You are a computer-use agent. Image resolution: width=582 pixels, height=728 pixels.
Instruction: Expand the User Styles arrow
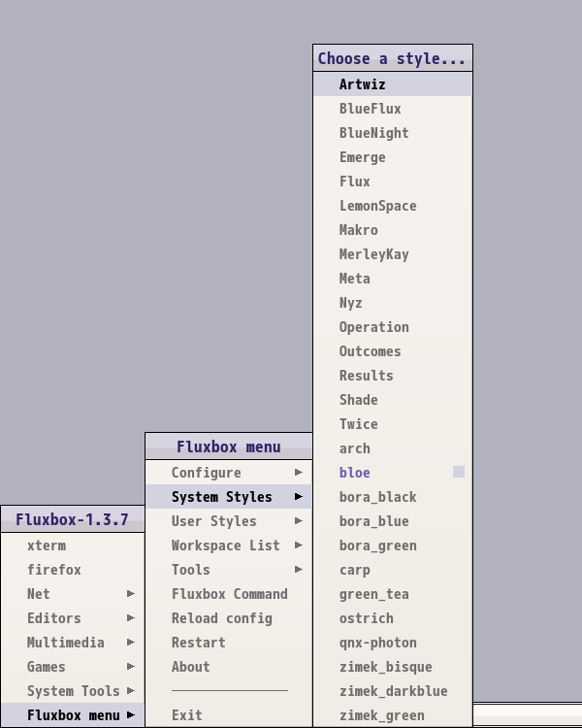[x=299, y=521]
